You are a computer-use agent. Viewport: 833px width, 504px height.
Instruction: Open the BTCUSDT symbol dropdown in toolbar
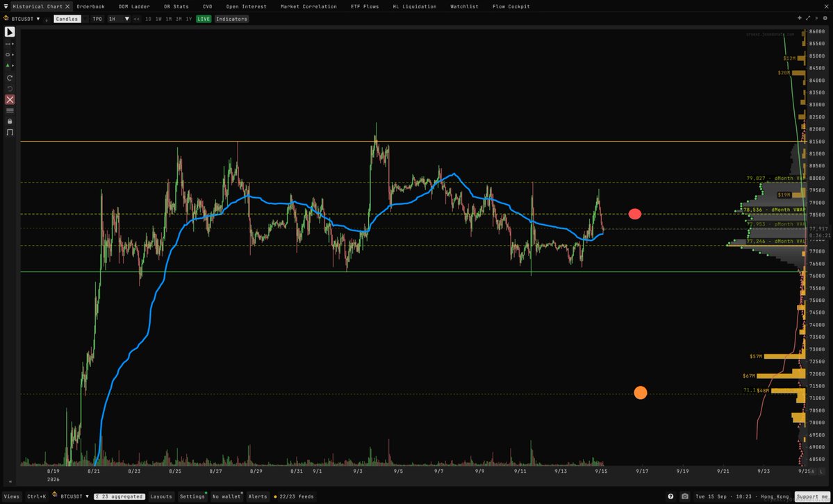(22, 19)
